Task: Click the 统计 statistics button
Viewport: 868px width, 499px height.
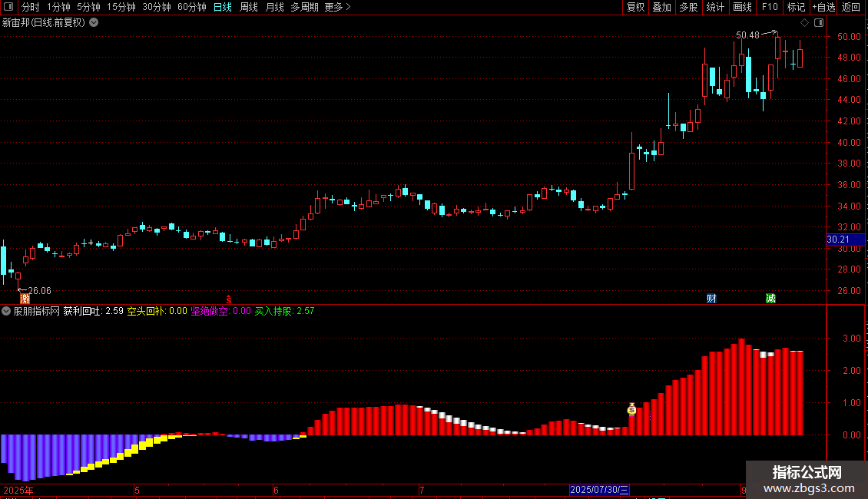Action: pos(715,7)
